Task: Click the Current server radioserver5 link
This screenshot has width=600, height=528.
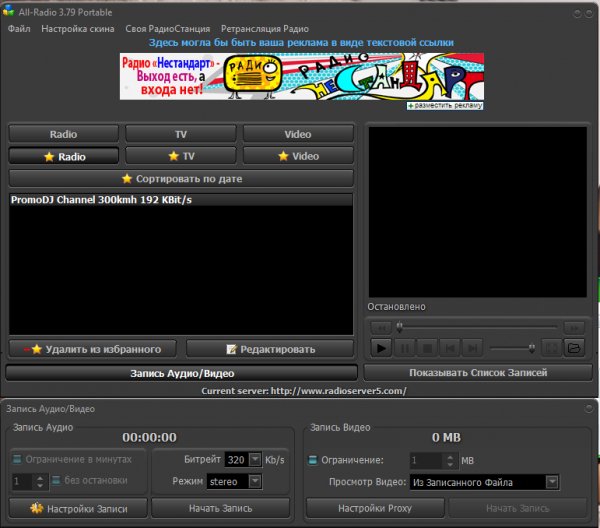Action: coord(304,391)
